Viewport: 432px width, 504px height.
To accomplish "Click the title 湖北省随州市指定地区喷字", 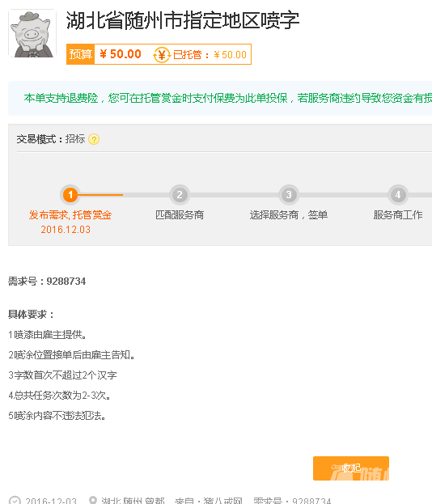I will [x=183, y=20].
